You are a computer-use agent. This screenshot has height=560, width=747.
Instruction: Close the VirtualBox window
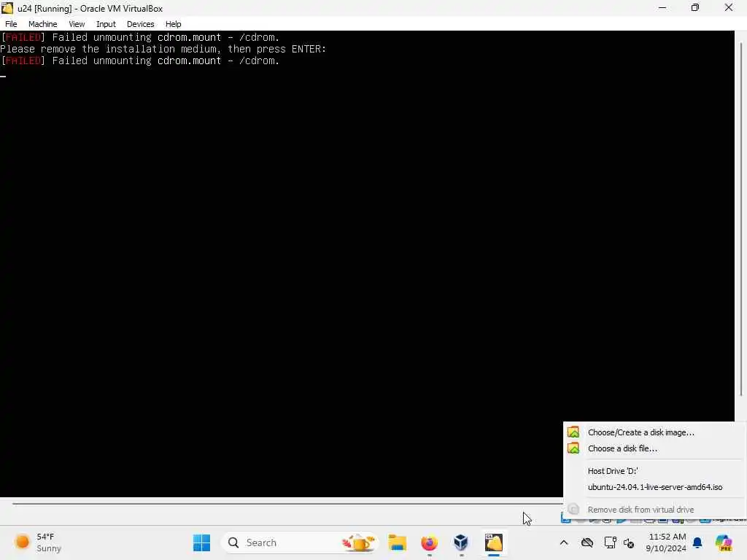tap(729, 8)
